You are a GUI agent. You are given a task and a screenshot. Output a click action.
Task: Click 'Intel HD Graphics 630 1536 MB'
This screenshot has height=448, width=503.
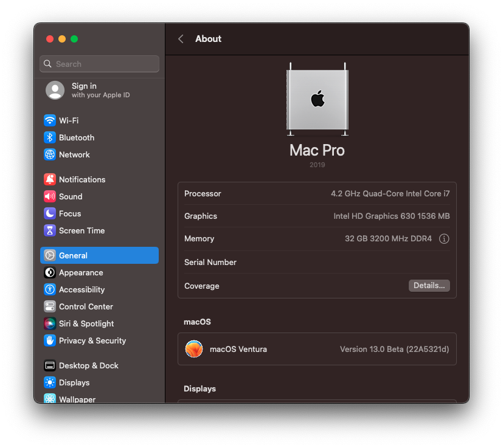pyautogui.click(x=391, y=216)
